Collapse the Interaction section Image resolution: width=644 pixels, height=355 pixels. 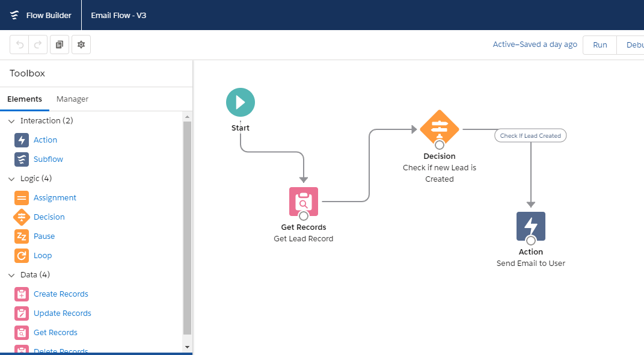(x=11, y=120)
